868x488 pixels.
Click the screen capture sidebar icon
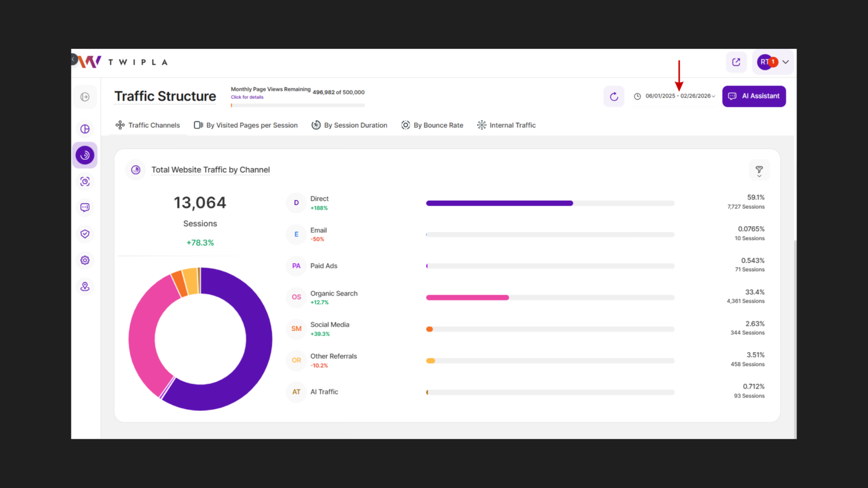click(85, 182)
